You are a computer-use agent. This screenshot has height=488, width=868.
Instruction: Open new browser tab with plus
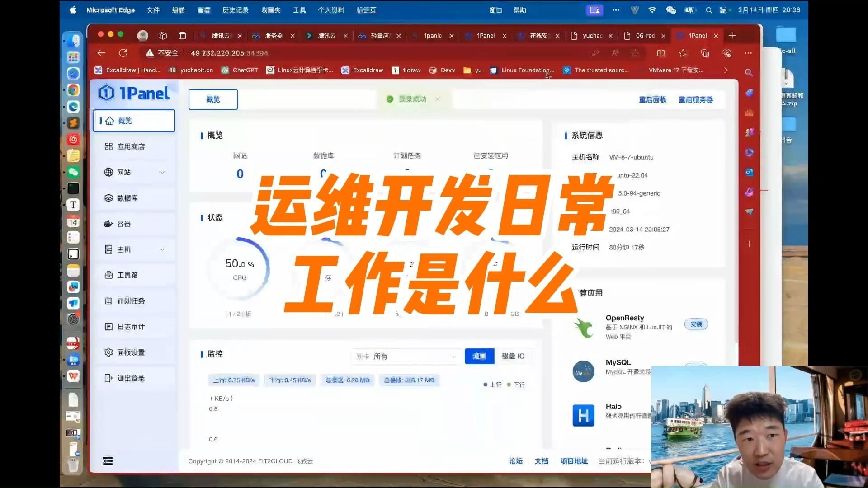[x=732, y=35]
